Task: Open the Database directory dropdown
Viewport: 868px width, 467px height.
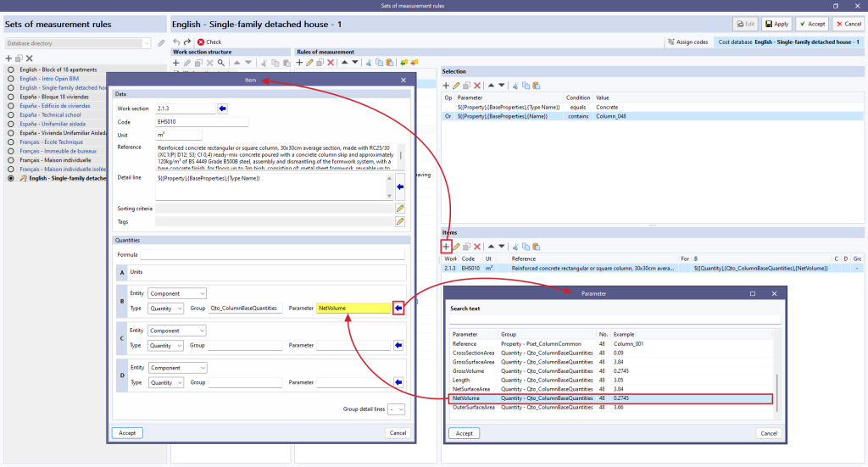Action: click(146, 43)
